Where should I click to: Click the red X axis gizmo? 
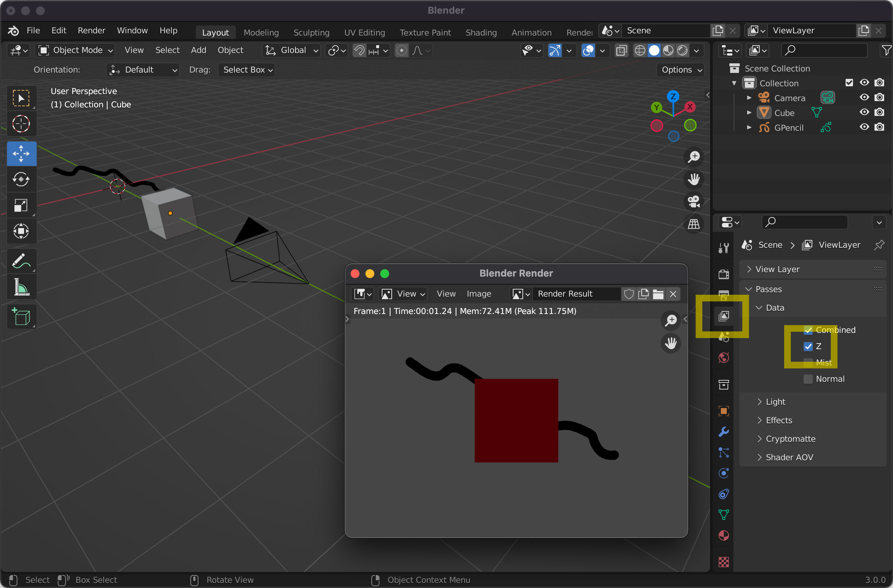(690, 107)
